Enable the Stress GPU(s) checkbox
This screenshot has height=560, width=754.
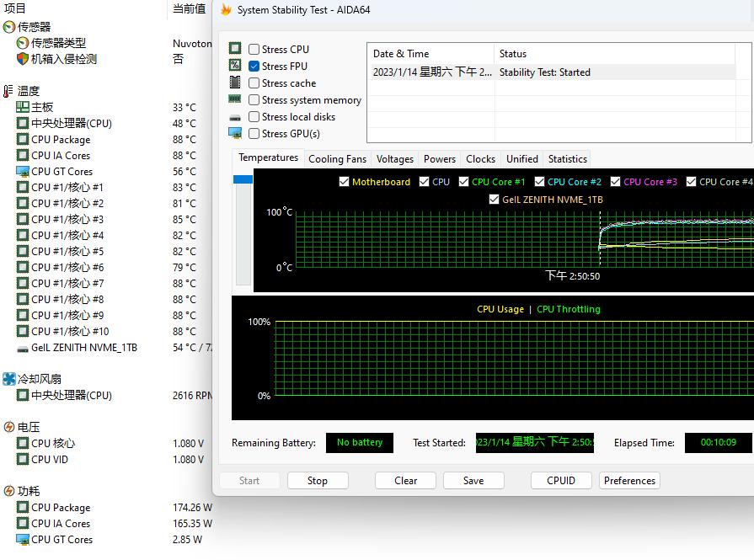tap(254, 134)
